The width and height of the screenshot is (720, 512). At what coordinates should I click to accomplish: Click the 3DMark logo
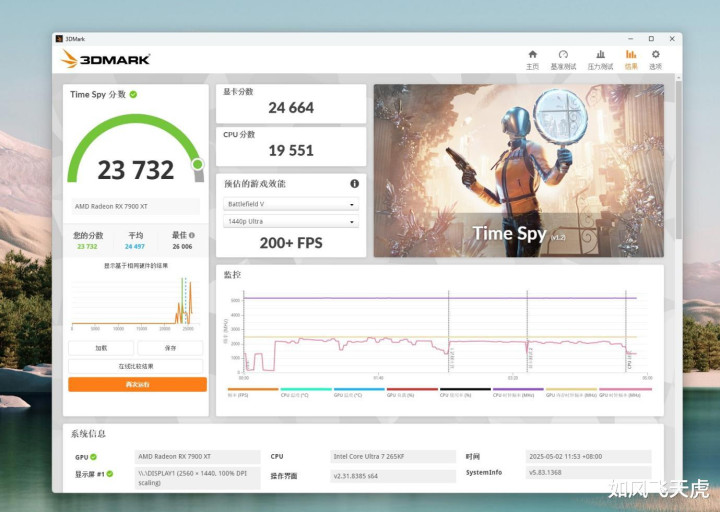tap(106, 59)
